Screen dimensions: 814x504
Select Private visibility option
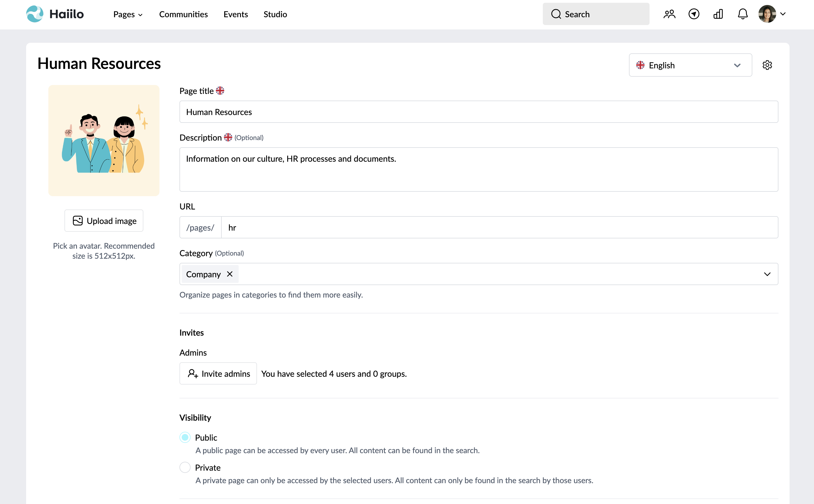[x=185, y=467]
